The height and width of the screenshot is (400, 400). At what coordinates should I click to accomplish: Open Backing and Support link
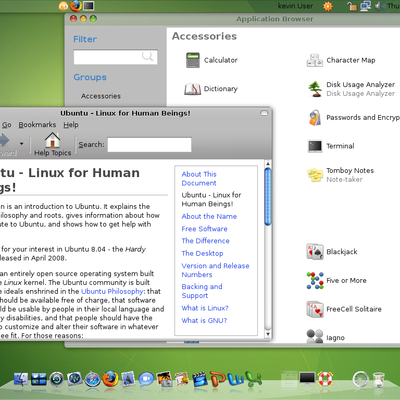[x=202, y=291]
